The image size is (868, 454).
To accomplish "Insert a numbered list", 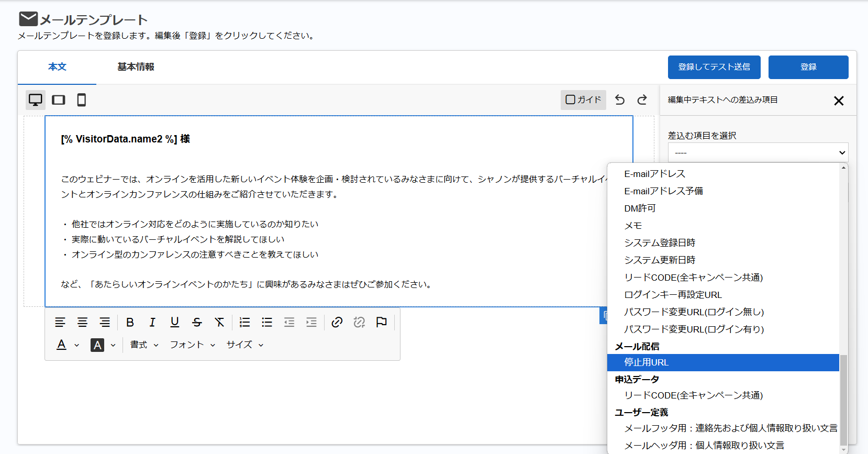I will [244, 323].
